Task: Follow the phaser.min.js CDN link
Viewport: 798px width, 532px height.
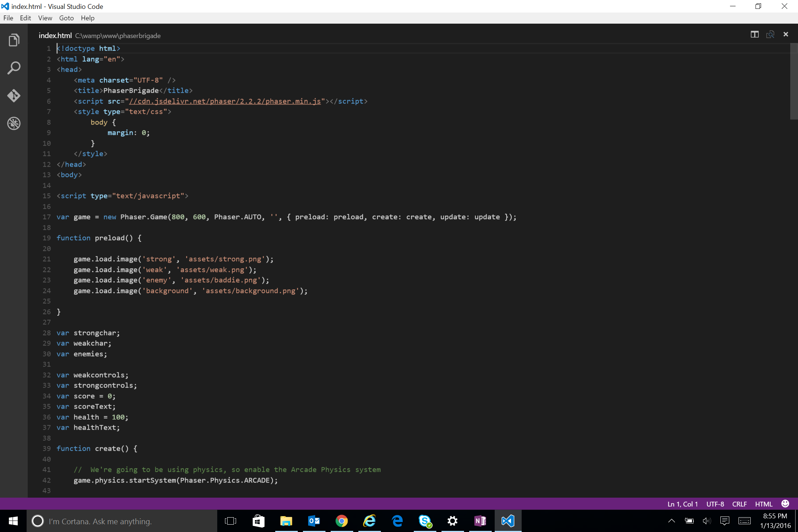Action: click(x=225, y=101)
